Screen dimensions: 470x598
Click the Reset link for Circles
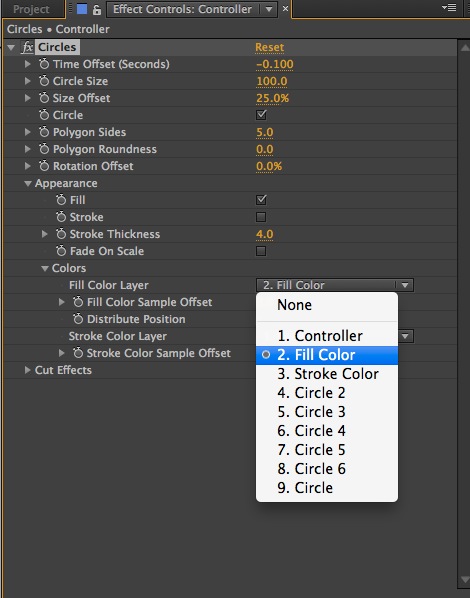(269, 47)
